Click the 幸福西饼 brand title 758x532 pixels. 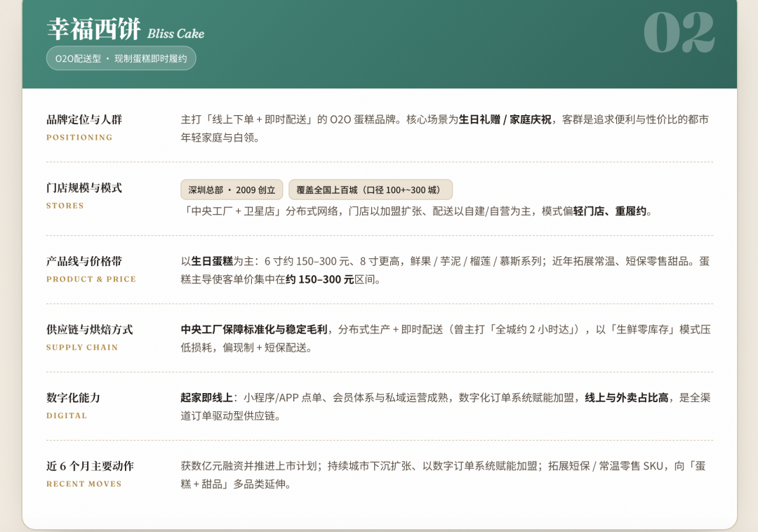pos(94,29)
